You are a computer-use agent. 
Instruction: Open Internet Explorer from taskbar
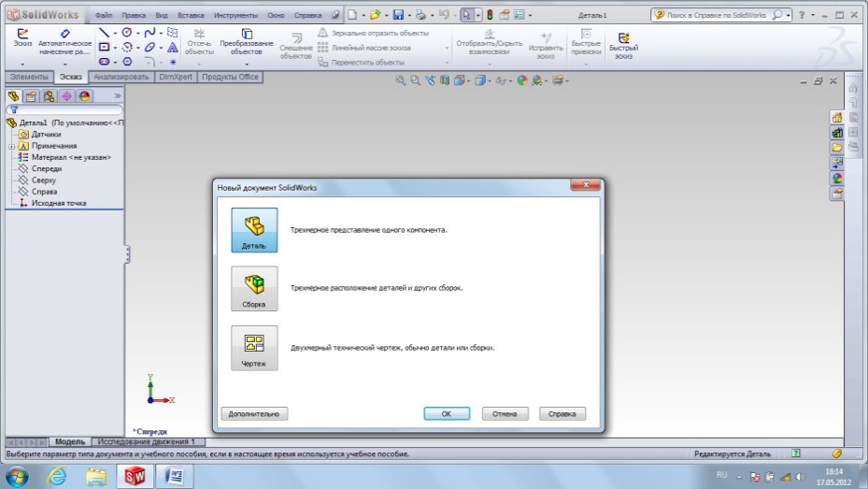[57, 476]
